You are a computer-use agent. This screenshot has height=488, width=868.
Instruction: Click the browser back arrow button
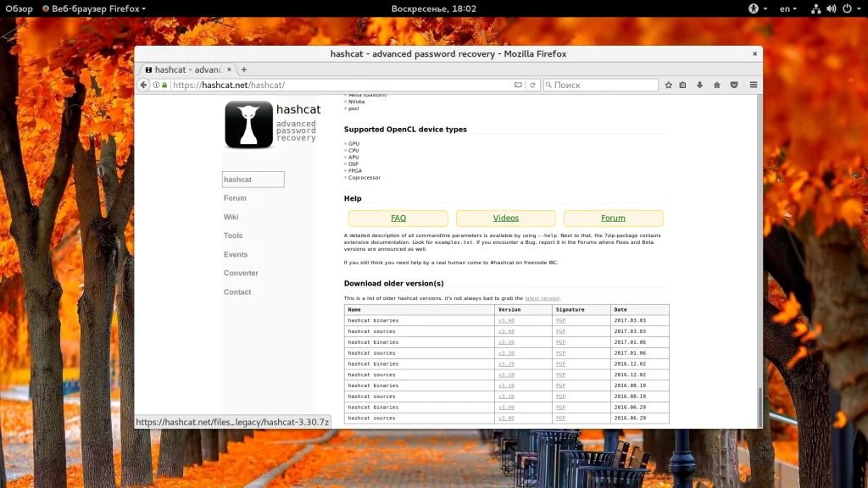click(x=144, y=85)
